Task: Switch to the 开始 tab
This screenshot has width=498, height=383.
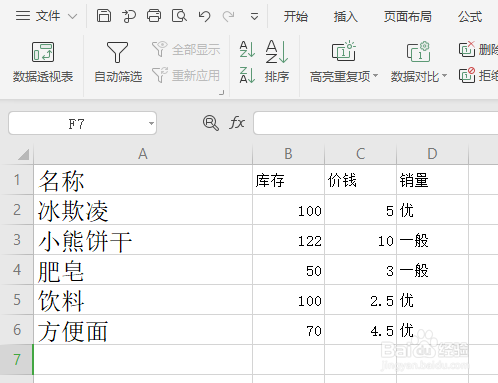Action: point(296,16)
